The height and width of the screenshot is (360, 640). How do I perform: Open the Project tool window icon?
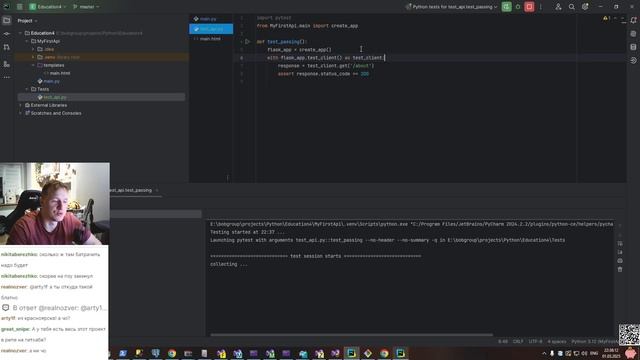[x=7, y=20]
